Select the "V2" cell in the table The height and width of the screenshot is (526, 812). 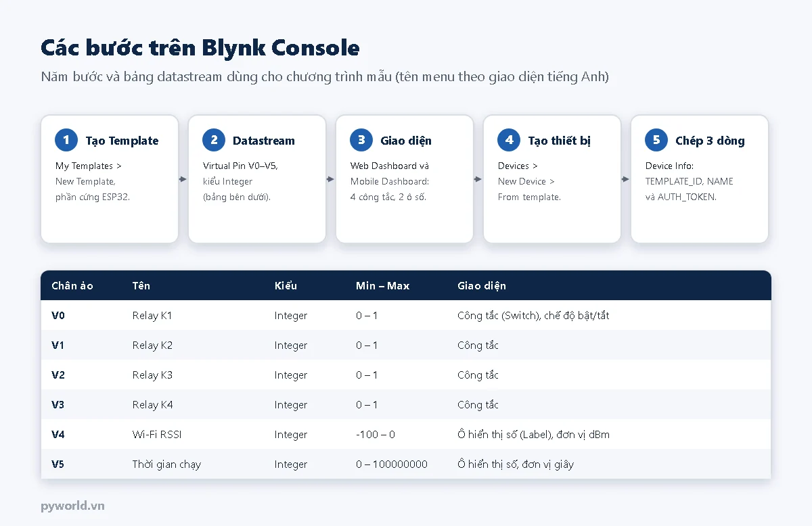click(x=58, y=375)
